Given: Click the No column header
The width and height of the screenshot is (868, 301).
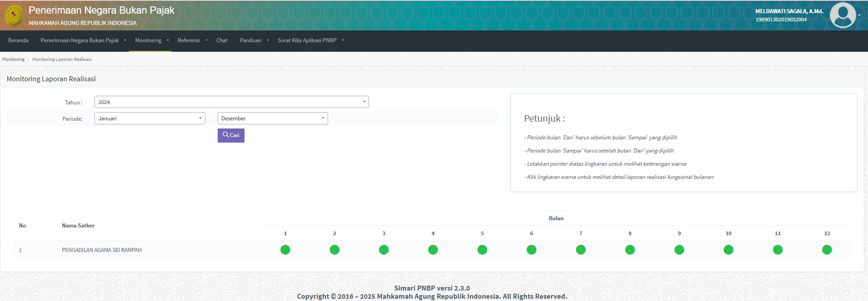Looking at the screenshot, I should click(22, 226).
